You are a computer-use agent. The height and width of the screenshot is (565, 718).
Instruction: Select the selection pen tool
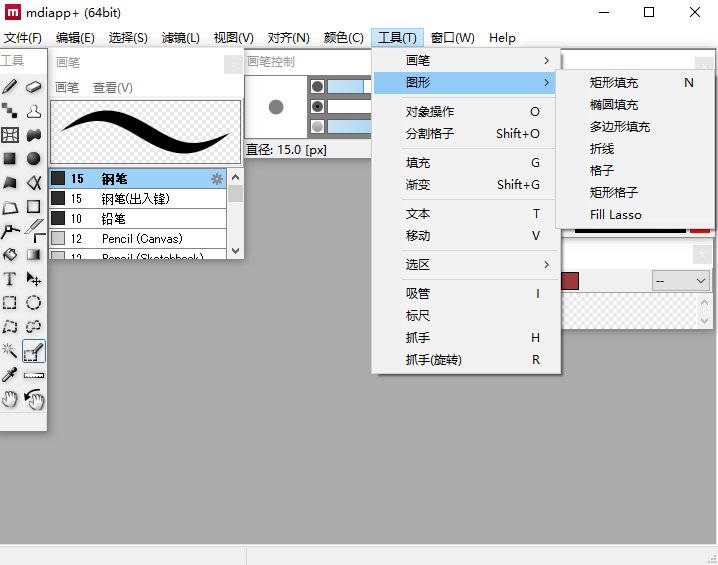click(x=34, y=351)
